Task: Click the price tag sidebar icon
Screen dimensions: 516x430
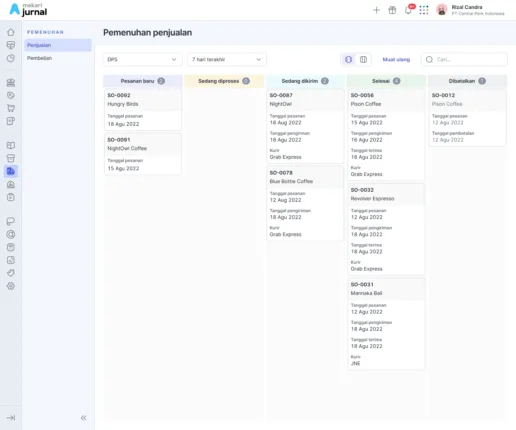Action: (11, 95)
